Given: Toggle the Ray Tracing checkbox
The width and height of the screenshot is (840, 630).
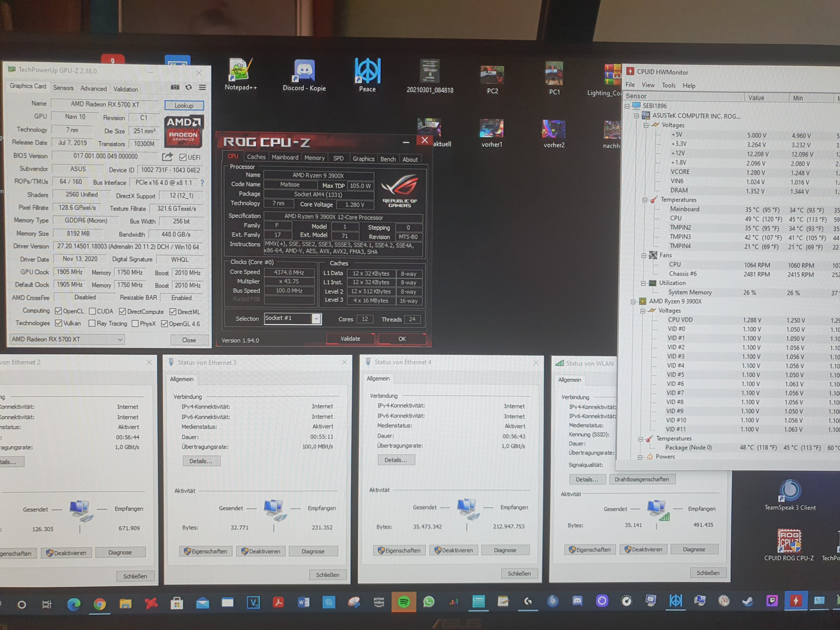Looking at the screenshot, I should 92,324.
